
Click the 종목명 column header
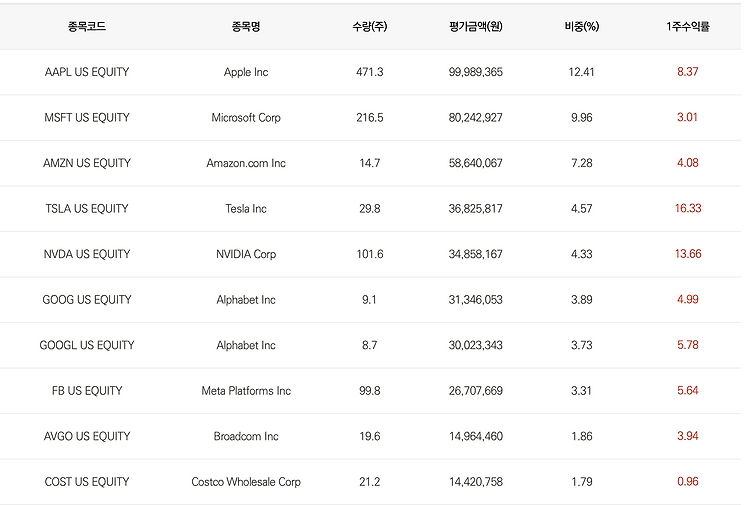pos(246,26)
